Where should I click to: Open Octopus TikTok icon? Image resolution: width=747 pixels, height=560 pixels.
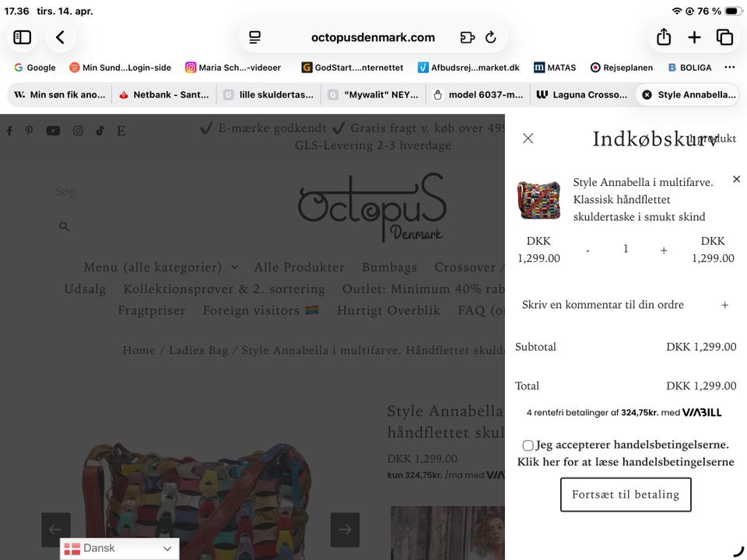click(100, 131)
